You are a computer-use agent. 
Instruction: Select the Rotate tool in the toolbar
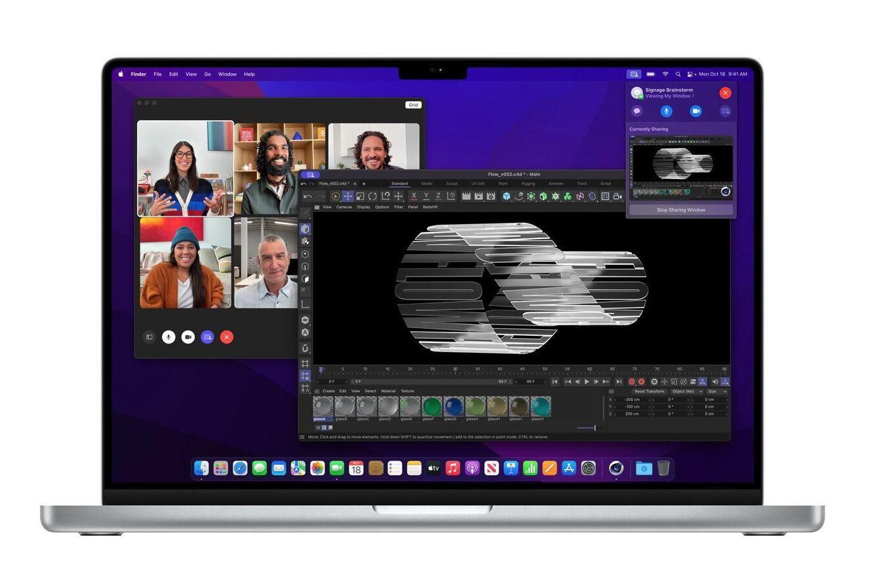tap(372, 196)
